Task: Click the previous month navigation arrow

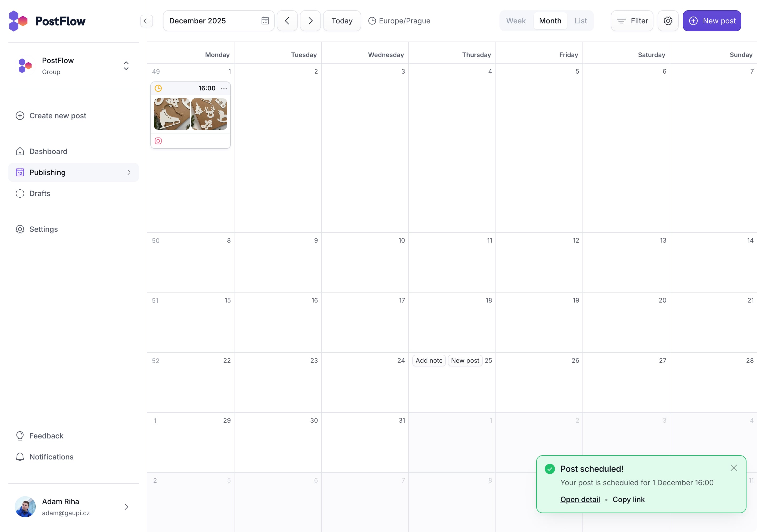Action: click(x=287, y=21)
